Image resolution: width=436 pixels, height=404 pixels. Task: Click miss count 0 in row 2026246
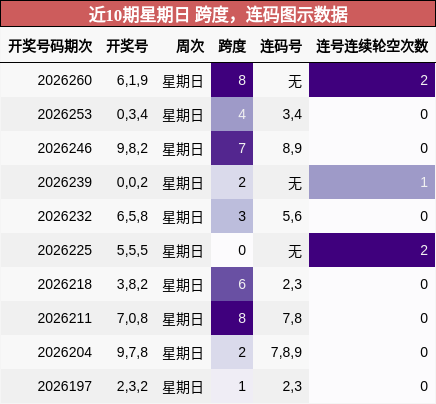(x=372, y=148)
